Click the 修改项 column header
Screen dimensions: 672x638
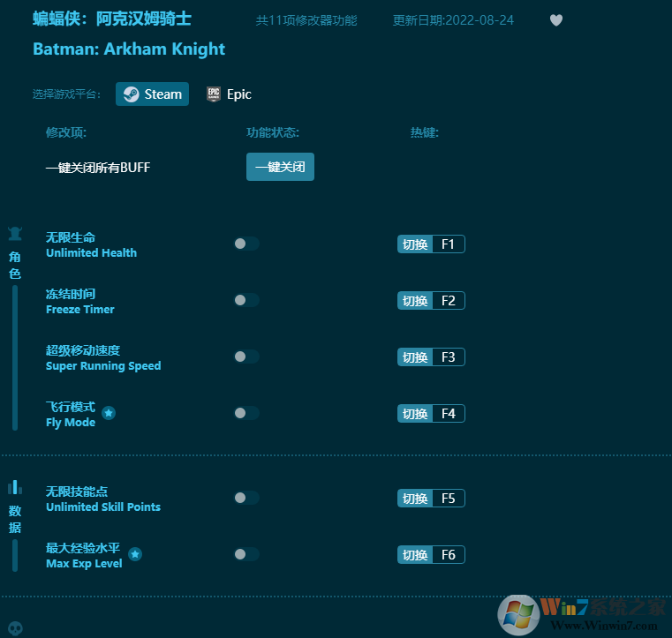point(66,132)
